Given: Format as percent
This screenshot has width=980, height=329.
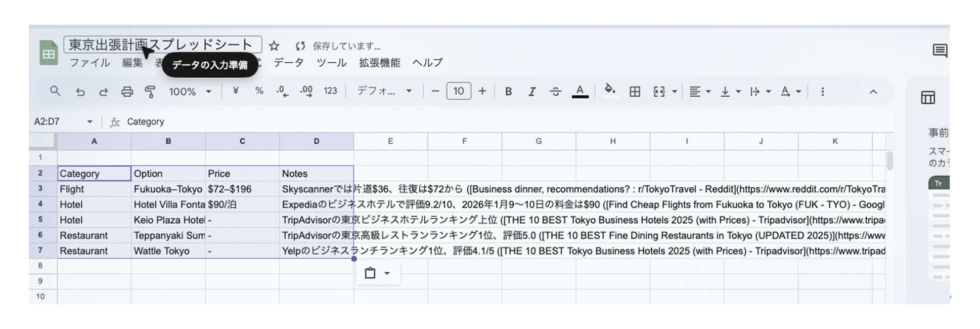Looking at the screenshot, I should [x=259, y=91].
